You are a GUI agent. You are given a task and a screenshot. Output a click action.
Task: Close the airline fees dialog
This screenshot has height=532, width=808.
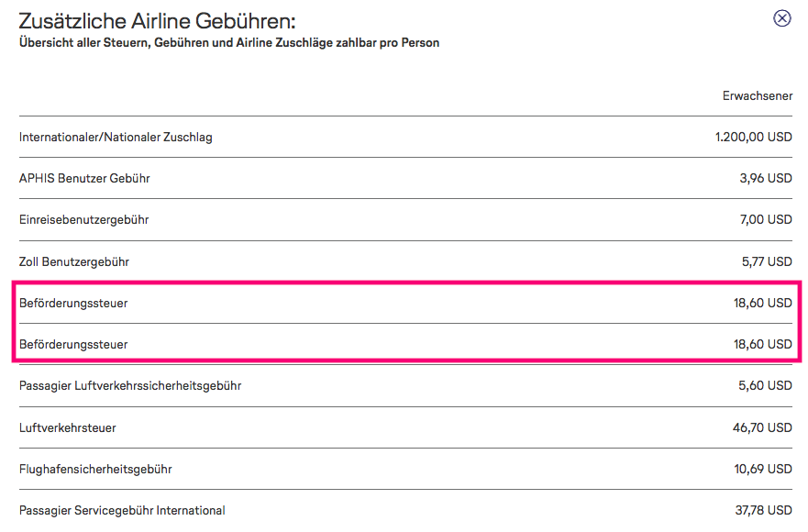pyautogui.click(x=782, y=18)
